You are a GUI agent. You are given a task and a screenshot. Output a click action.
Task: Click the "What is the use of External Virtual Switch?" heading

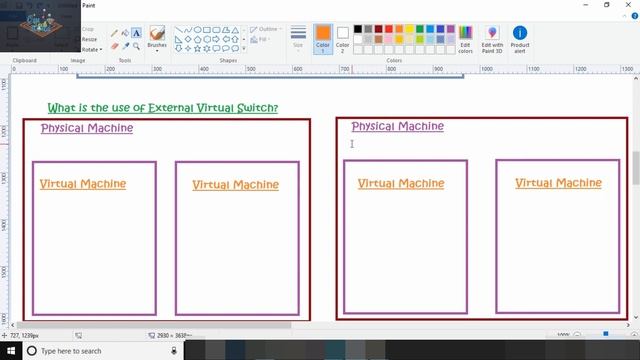tap(162, 108)
